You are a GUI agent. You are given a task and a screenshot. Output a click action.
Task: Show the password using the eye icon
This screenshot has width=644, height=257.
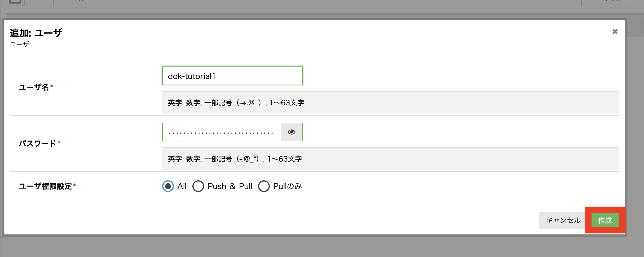point(292,132)
